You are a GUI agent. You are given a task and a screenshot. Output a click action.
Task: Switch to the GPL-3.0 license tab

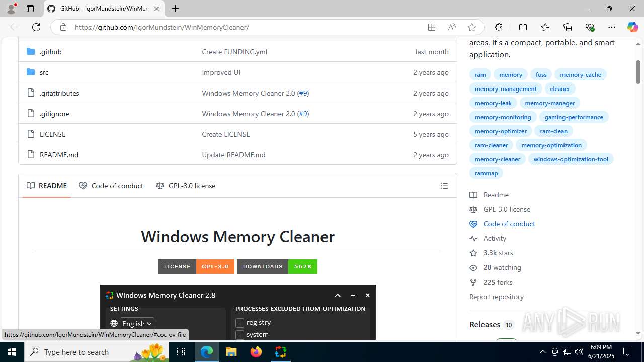pyautogui.click(x=186, y=186)
